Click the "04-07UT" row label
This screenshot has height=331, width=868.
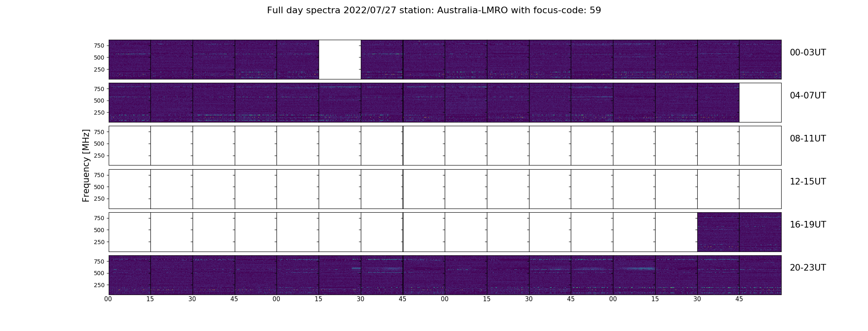808,96
